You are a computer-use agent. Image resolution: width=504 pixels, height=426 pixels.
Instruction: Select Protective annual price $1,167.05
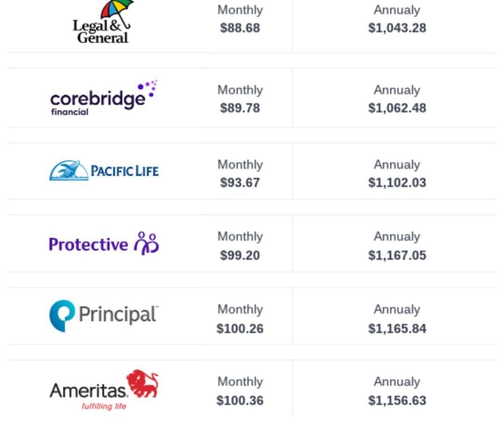click(x=397, y=255)
